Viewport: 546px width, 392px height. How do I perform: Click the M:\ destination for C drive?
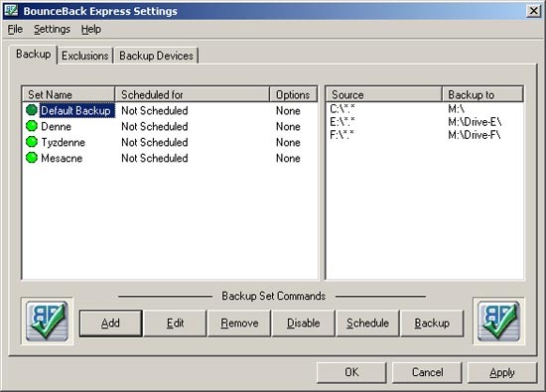(457, 109)
